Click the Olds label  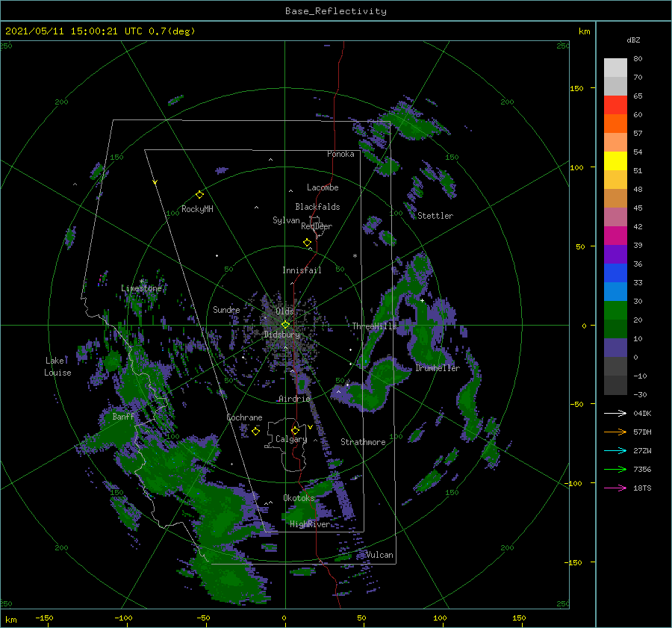(284, 311)
